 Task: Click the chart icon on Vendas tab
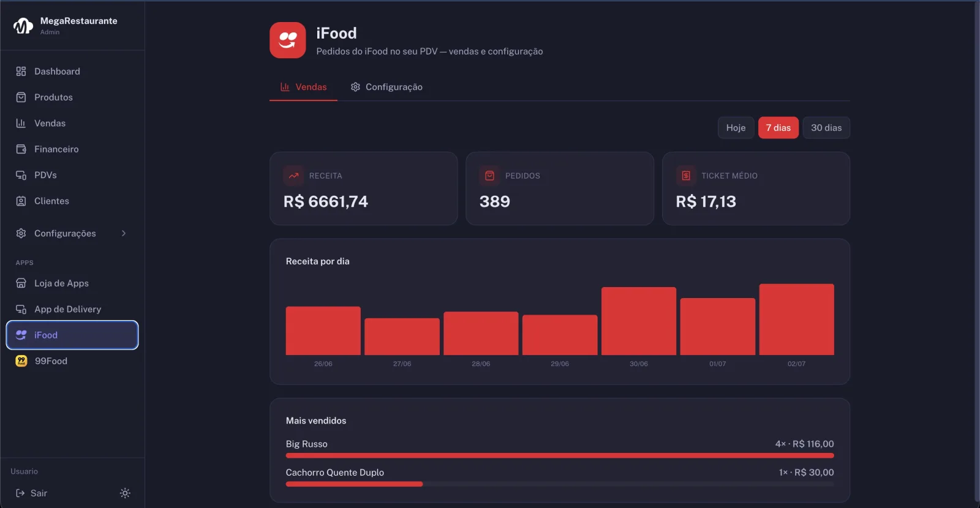pos(285,87)
